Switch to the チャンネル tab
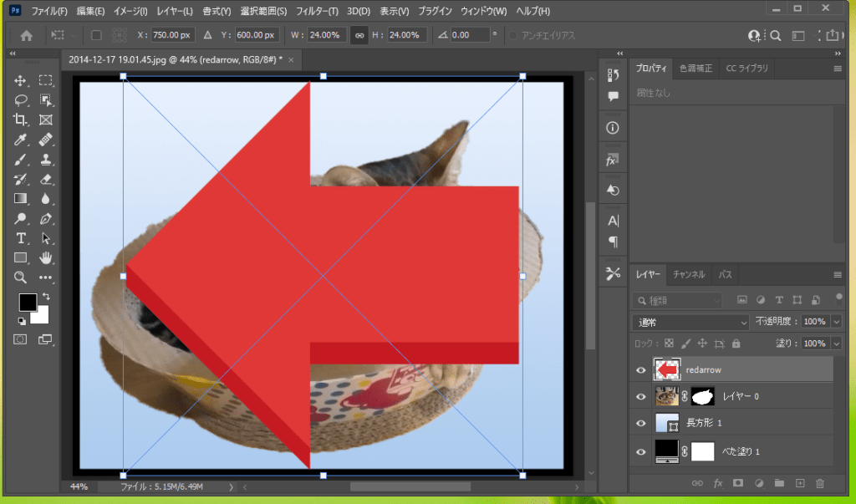 point(689,274)
